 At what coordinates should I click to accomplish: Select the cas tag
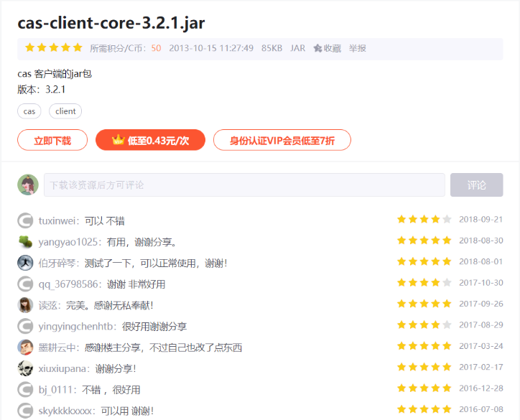pos(29,111)
